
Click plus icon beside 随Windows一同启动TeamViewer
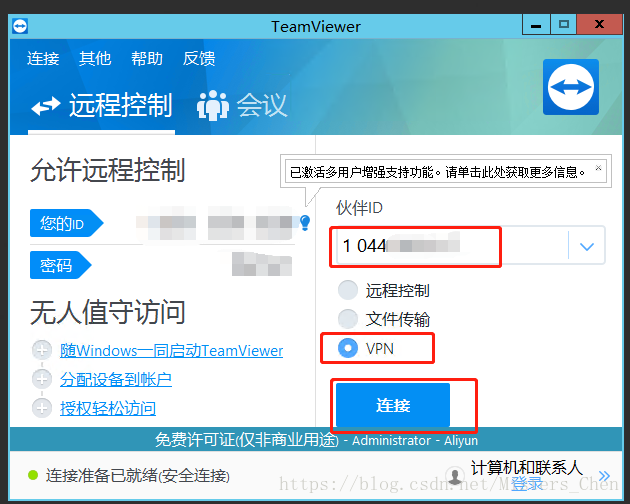pos(42,350)
